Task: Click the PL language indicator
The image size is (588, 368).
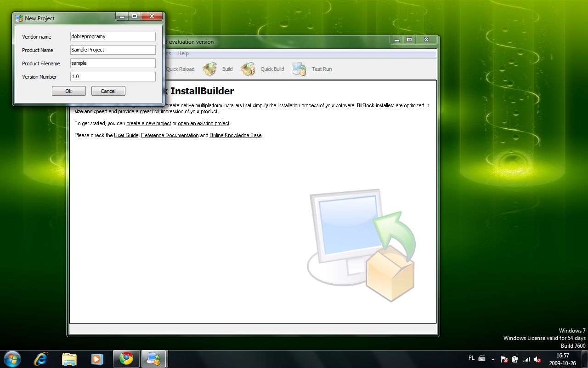Action: pos(471,358)
